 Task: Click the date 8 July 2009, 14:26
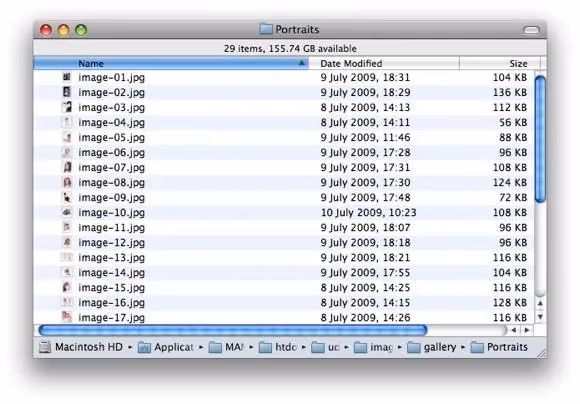(x=365, y=317)
